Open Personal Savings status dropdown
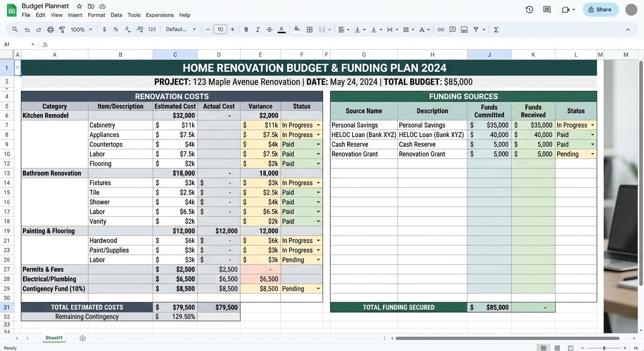 (593, 125)
